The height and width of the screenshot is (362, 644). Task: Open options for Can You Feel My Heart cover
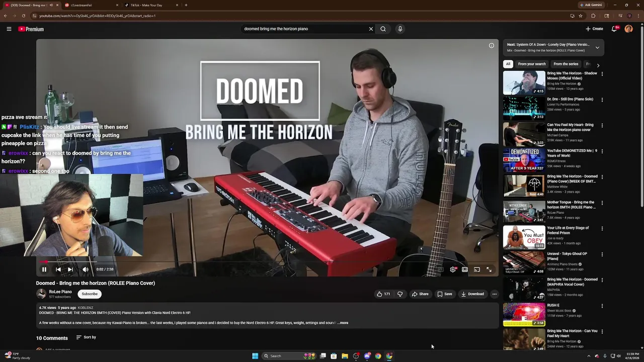pos(602,125)
